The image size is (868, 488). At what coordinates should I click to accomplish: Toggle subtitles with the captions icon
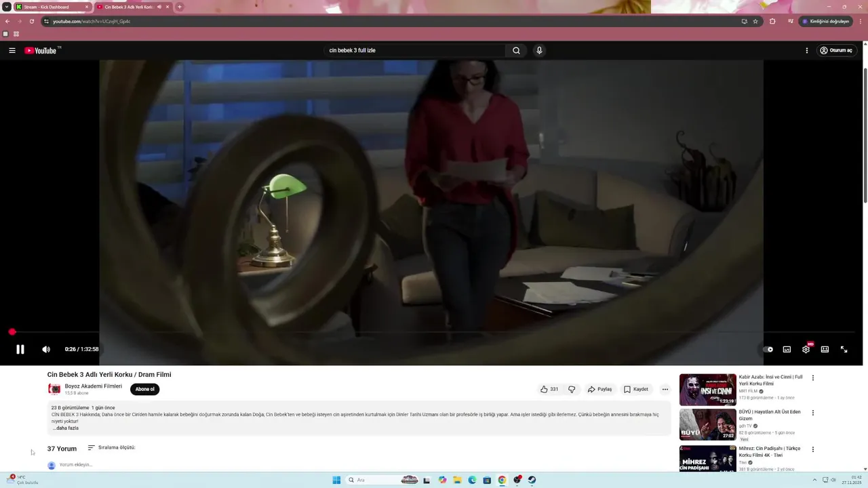click(x=787, y=349)
